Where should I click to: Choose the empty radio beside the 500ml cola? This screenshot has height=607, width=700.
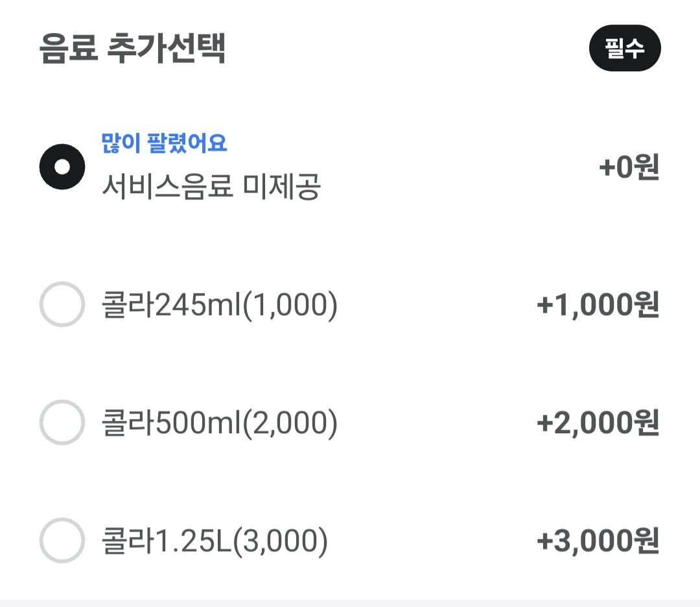62,422
